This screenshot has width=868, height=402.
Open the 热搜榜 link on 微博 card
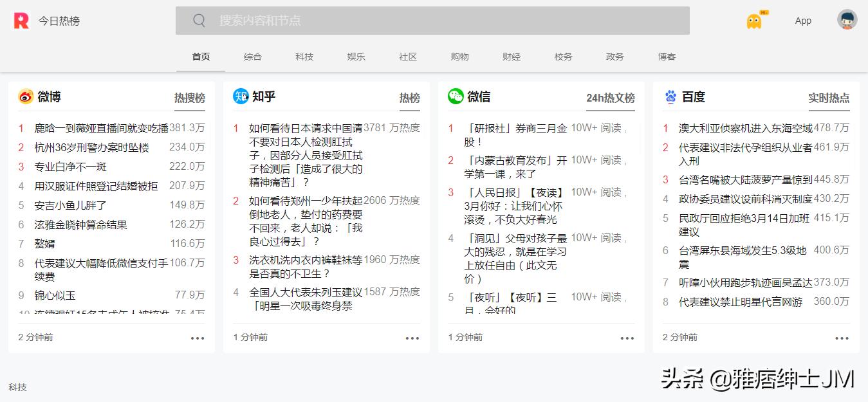tap(190, 98)
